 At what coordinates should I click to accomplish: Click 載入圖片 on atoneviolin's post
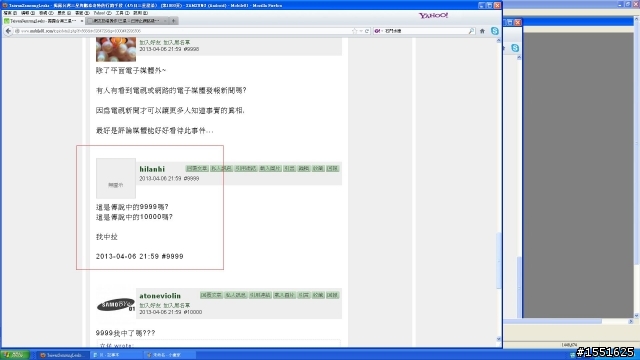click(x=284, y=295)
